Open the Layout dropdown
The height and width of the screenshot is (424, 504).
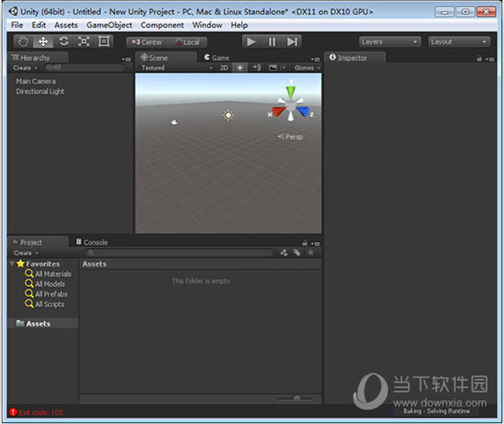(459, 42)
